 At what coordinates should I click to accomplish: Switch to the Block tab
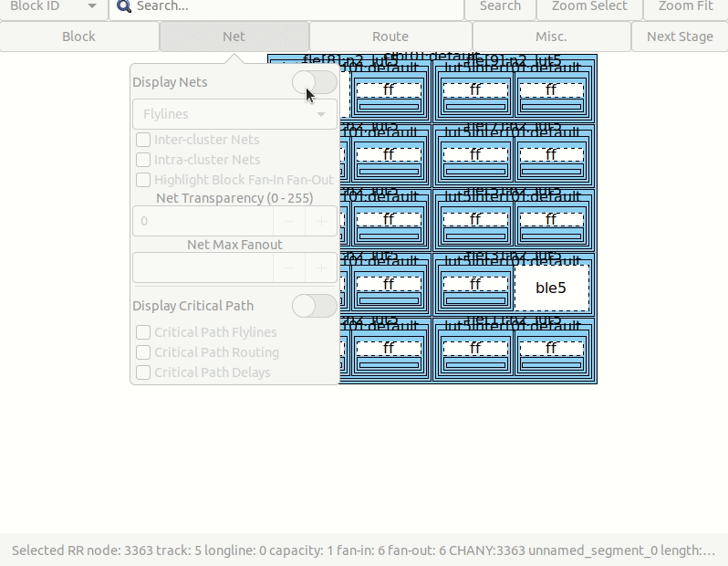tap(78, 37)
